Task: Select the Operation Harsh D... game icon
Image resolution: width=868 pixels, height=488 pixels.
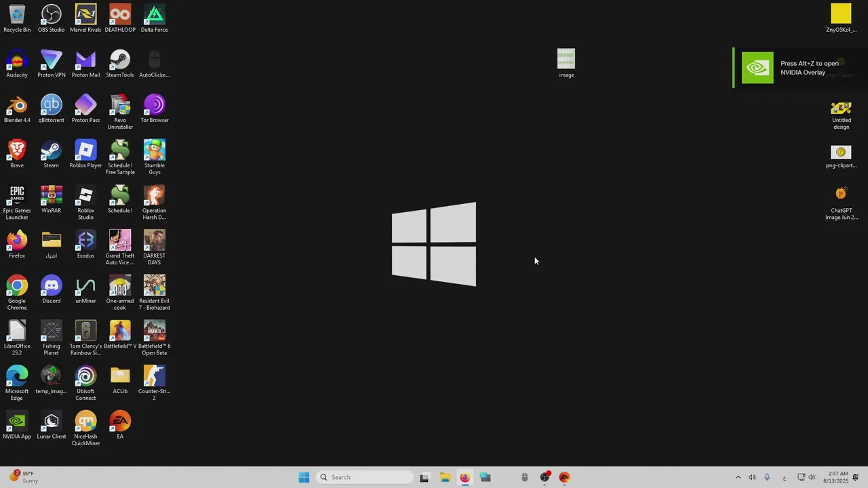Action: (155, 203)
